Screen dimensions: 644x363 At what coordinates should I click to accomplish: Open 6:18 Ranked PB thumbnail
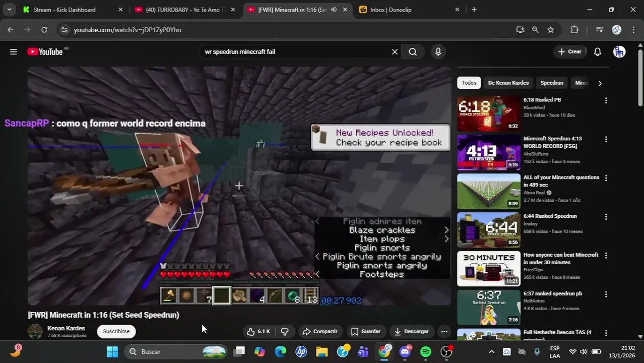tap(488, 113)
